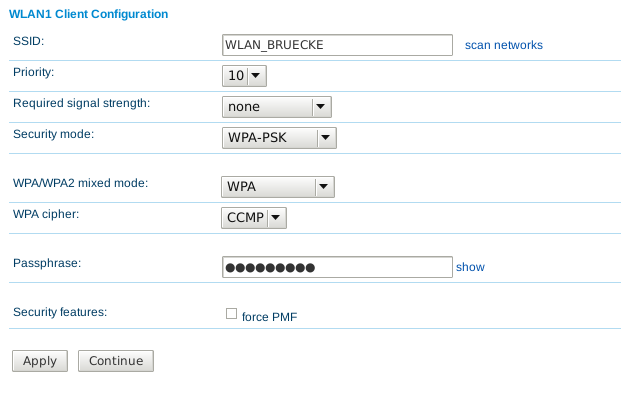Focus the Passphrase password field
Image resolution: width=621 pixels, height=411 pixels.
(337, 267)
